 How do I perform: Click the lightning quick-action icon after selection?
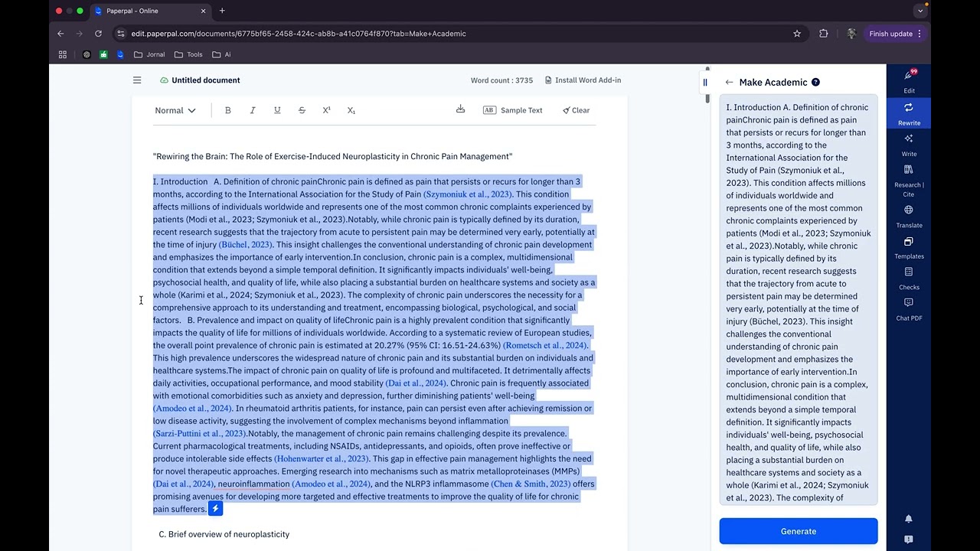215,509
